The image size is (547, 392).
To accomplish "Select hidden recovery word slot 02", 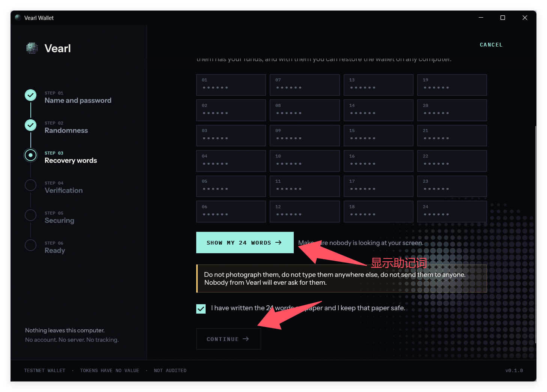I will point(231,110).
